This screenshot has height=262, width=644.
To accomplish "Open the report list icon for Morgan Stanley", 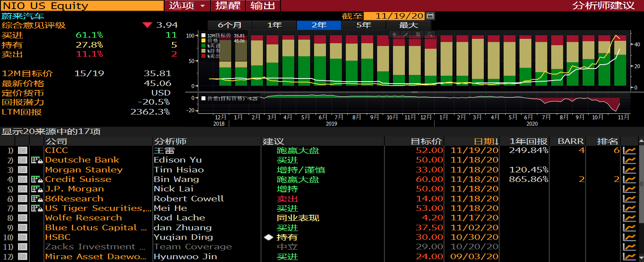I will pyautogui.click(x=23, y=170).
